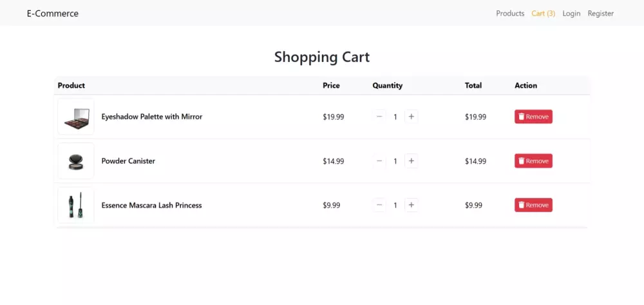This screenshot has height=305, width=644.
Task: Open the Products page in navbar
Action: (x=510, y=14)
